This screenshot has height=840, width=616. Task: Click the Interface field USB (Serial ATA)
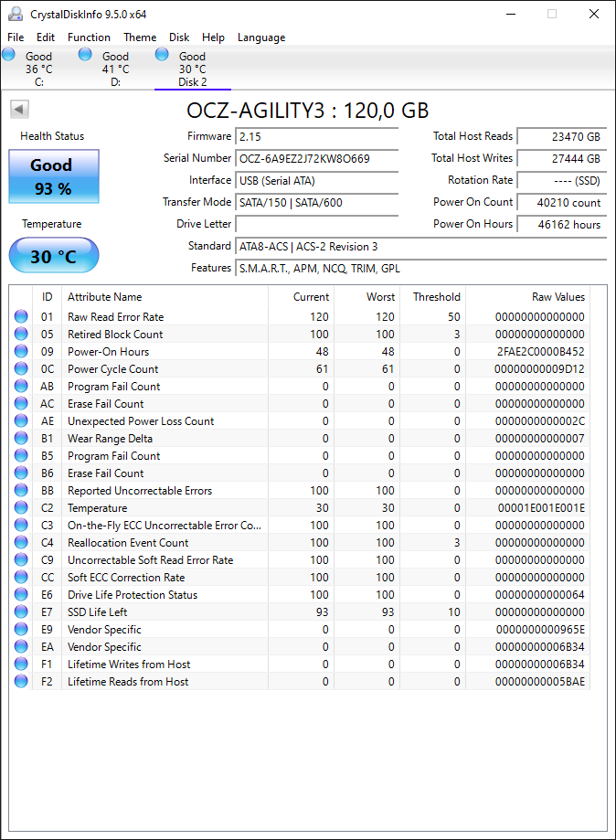click(316, 180)
